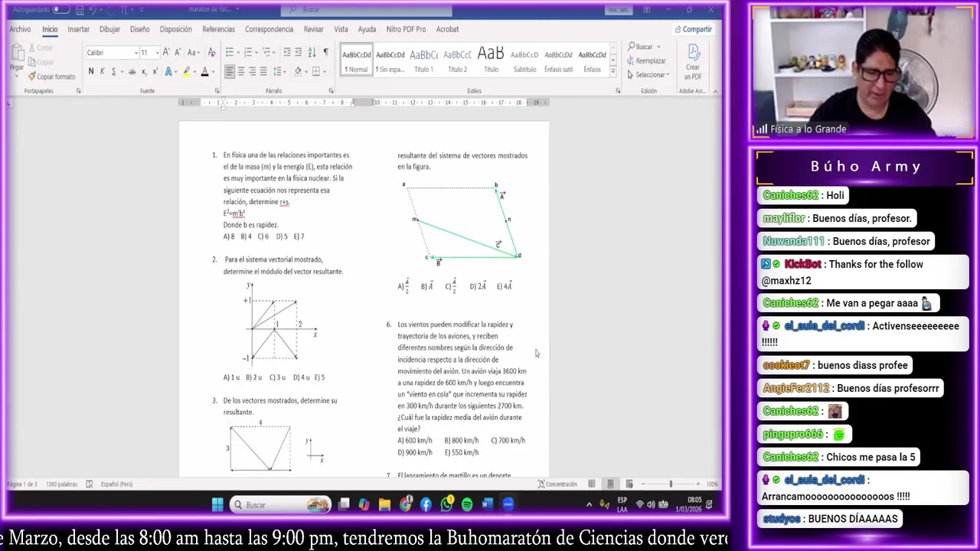Open the Archivo menu
The image size is (980, 551).
pos(20,29)
